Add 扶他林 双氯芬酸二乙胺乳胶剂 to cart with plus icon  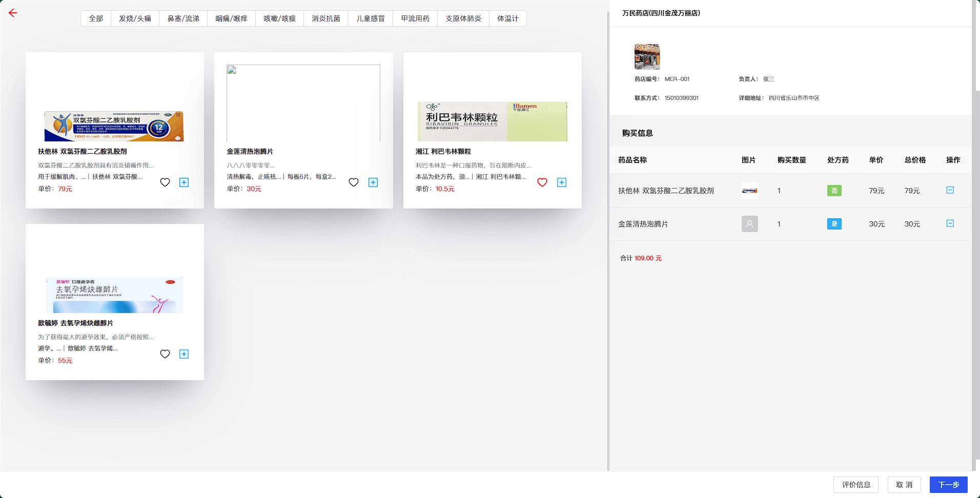(184, 182)
